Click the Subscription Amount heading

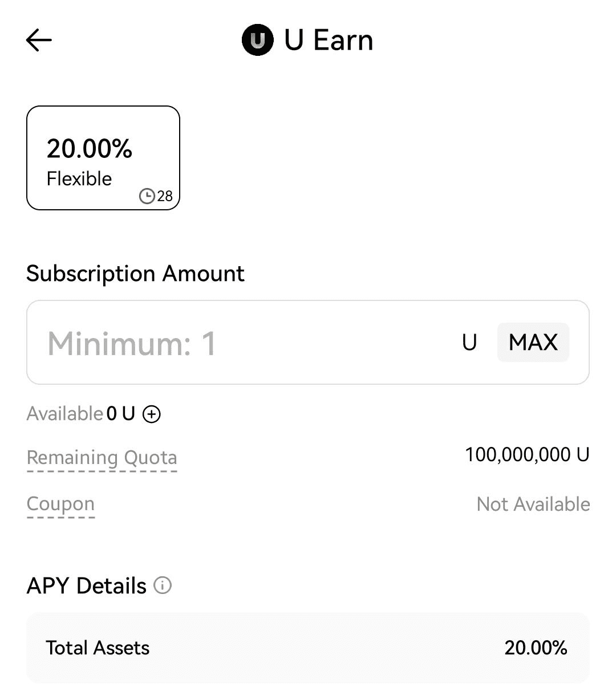[135, 274]
